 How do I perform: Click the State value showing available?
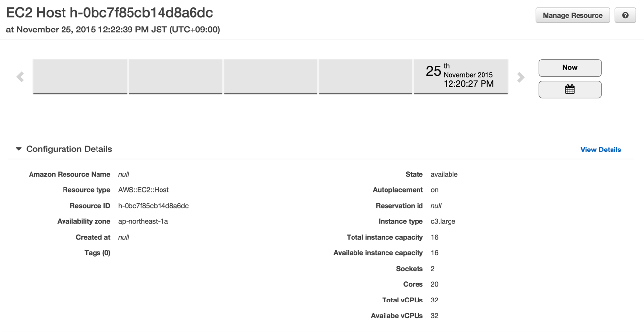(x=444, y=174)
